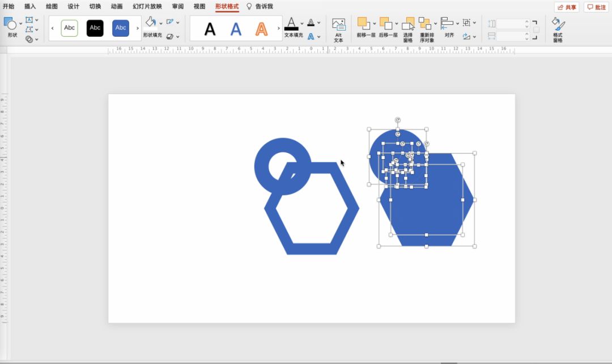Click the 重新排序对象 reorder objects icon
Screen dimensions: 612x364
(425, 23)
